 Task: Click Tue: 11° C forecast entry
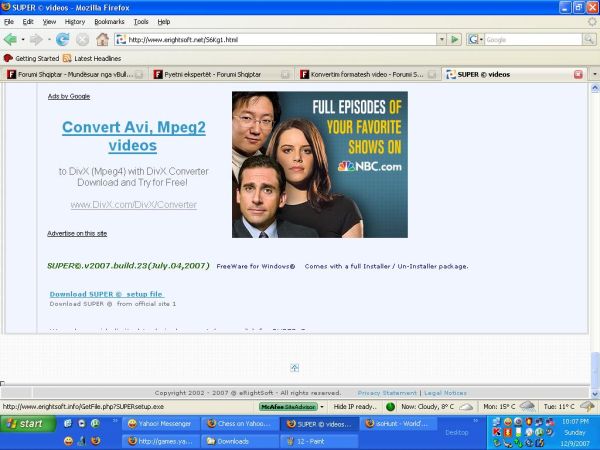(569, 406)
